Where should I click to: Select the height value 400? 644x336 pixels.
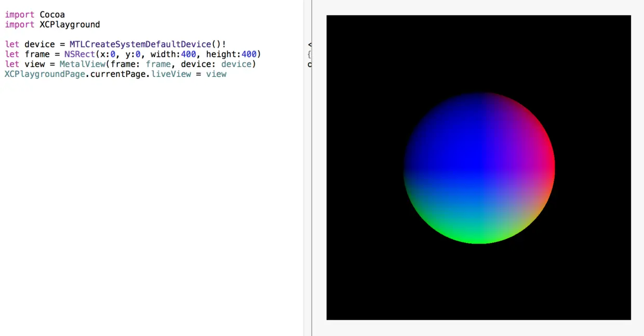coord(248,54)
